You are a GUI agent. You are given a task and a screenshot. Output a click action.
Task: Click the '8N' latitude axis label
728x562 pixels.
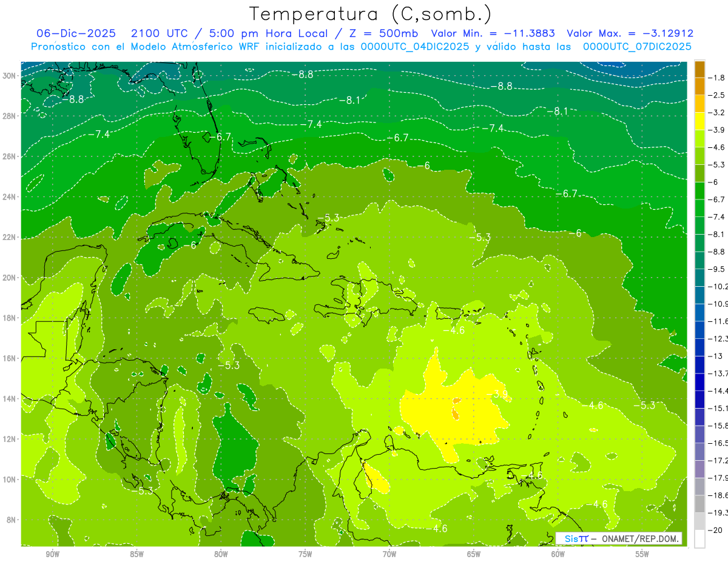coord(12,520)
